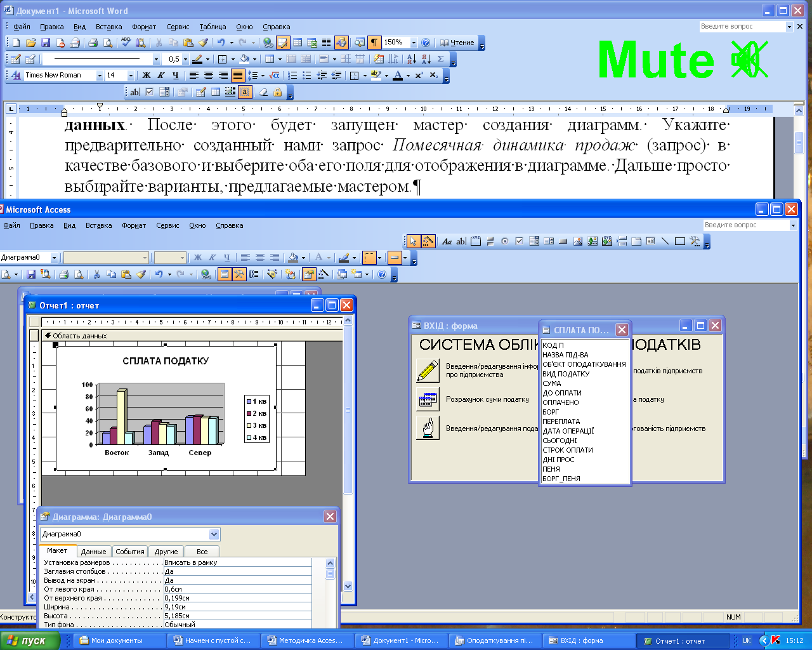812x650 pixels.
Task: Select Label tool in Access toolbox
Action: (447, 241)
